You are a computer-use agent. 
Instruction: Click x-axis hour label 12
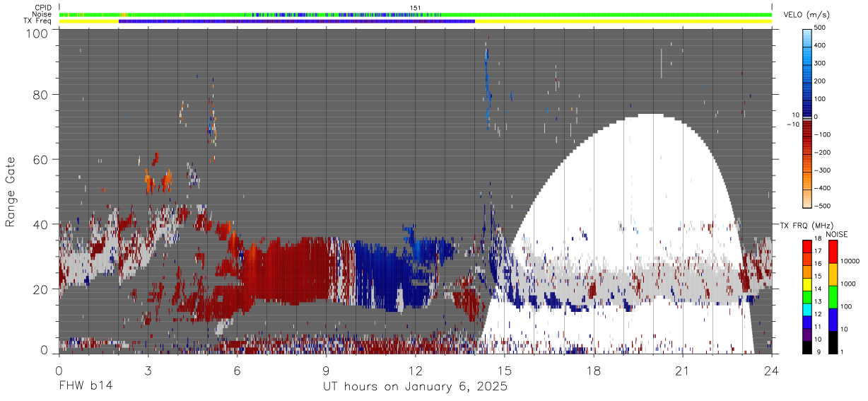pyautogui.click(x=416, y=370)
